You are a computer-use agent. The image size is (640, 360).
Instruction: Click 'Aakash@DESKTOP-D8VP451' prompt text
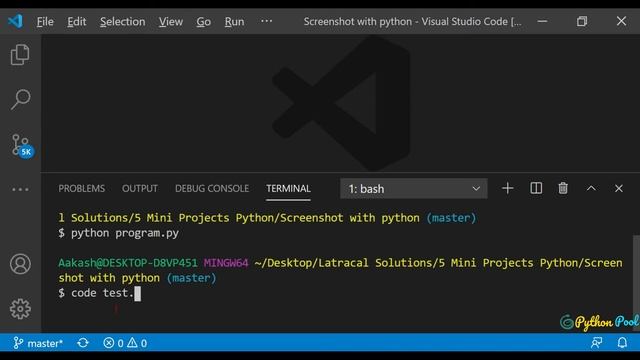click(x=128, y=263)
